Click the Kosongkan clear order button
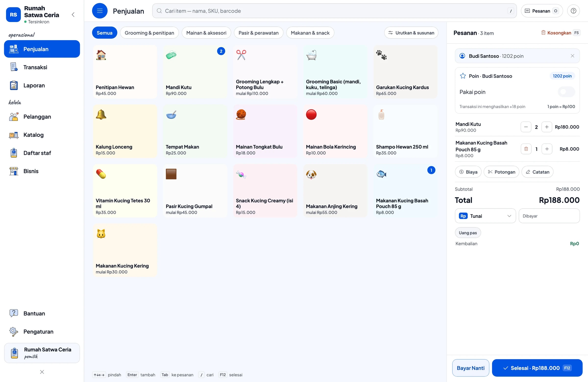 coord(560,33)
